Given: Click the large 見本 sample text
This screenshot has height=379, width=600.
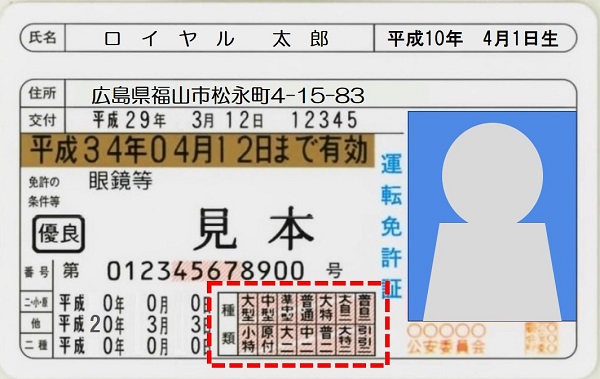Looking at the screenshot, I should pos(254,229).
